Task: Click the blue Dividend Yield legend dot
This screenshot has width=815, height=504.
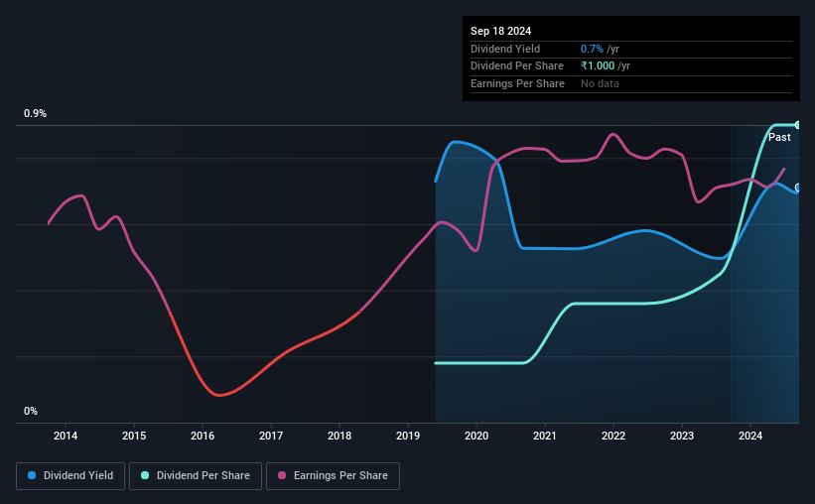Action: [x=32, y=475]
